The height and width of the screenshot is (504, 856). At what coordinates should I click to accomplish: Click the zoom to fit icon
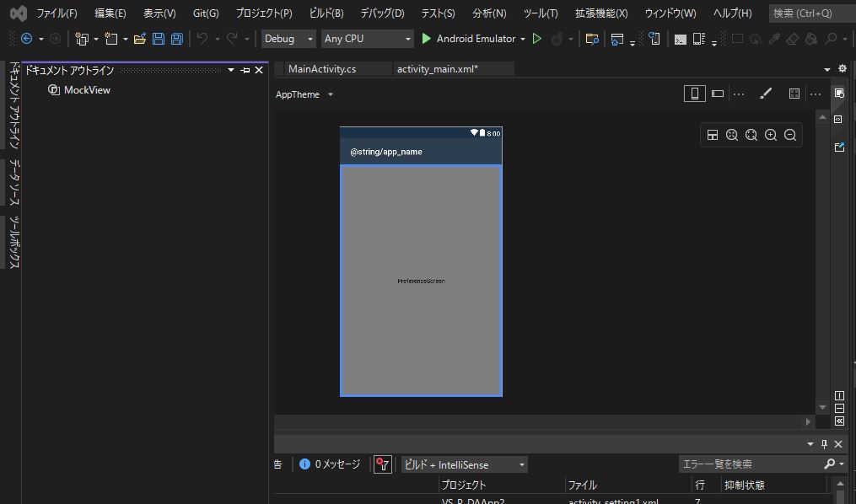[751, 135]
